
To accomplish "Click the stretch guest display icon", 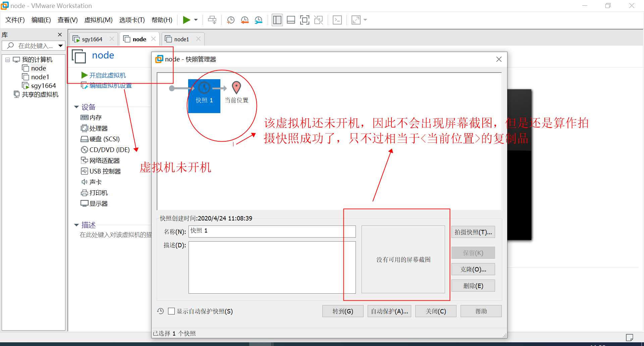I will [x=356, y=20].
